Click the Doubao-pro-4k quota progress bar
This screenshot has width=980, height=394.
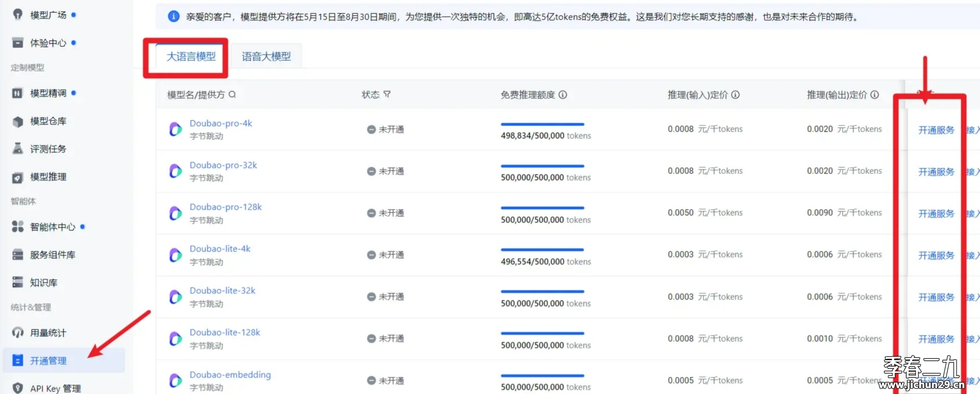tap(542, 124)
